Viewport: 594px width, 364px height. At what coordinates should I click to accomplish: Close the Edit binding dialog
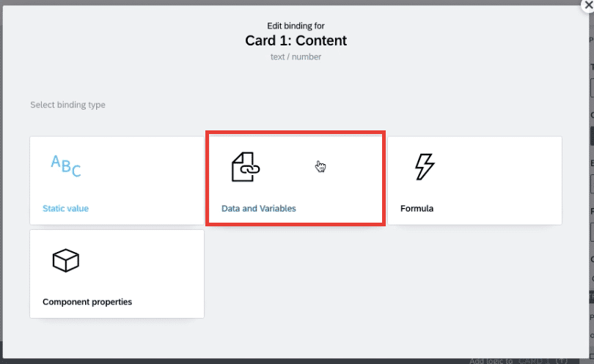pos(588,5)
